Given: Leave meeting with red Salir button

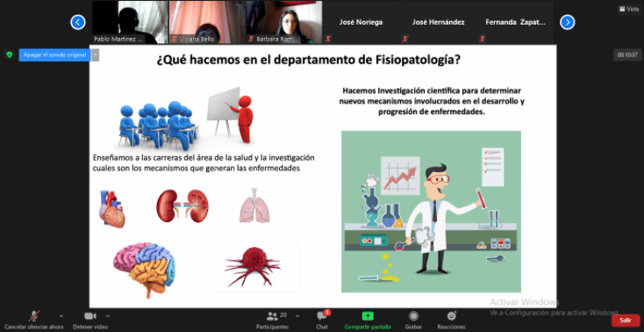Looking at the screenshot, I should coord(626,320).
